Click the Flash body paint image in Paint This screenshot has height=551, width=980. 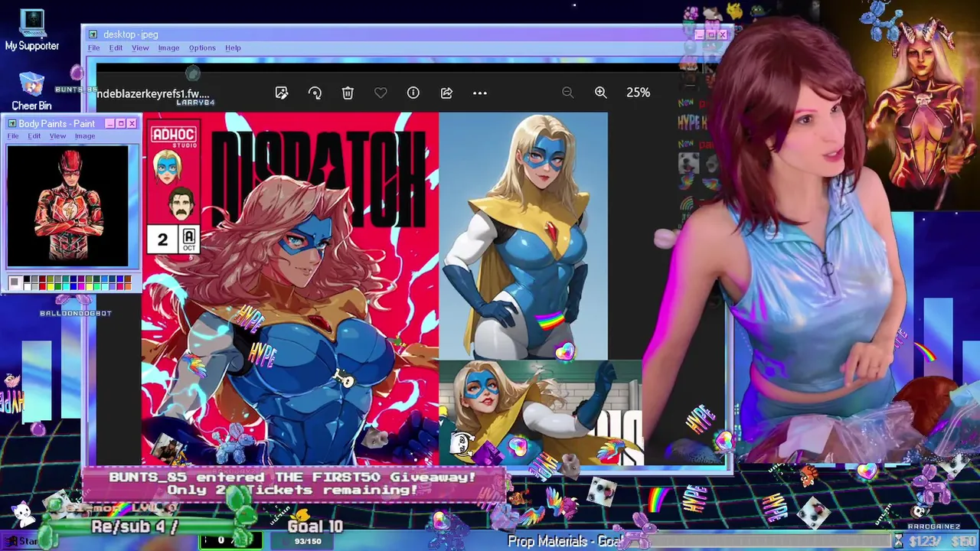(68, 206)
